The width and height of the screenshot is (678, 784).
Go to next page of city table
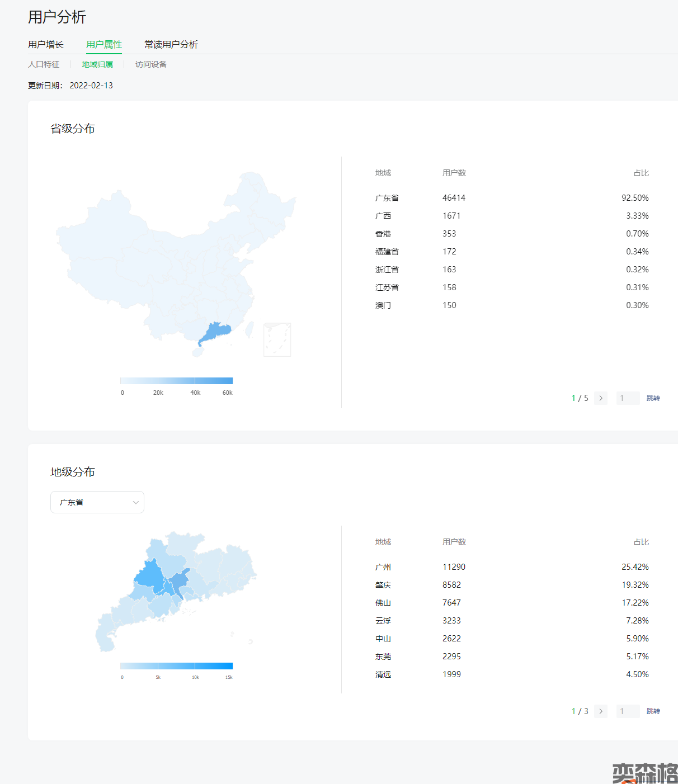(601, 711)
